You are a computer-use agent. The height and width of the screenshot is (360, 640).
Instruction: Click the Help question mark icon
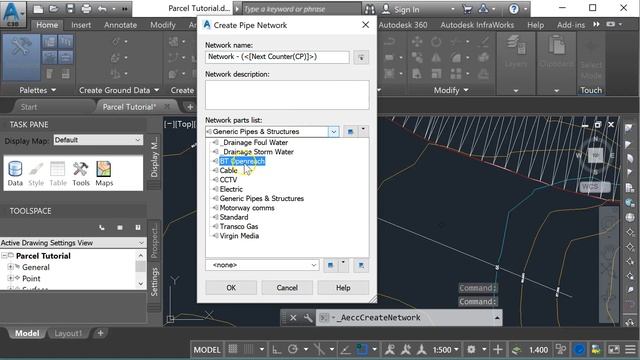point(514,9)
